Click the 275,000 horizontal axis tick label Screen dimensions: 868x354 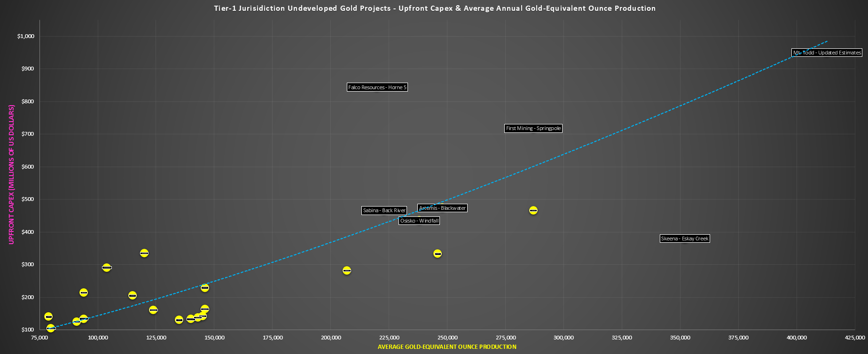[x=506, y=338]
